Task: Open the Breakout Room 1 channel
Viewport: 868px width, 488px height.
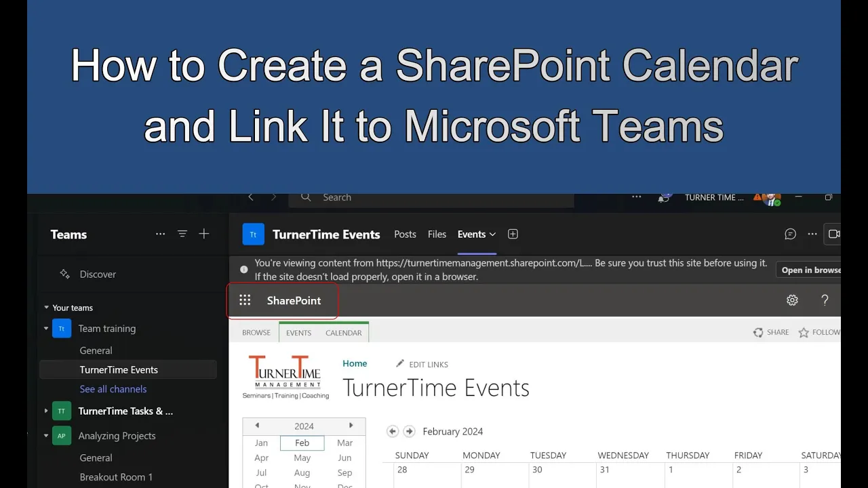Action: (116, 477)
